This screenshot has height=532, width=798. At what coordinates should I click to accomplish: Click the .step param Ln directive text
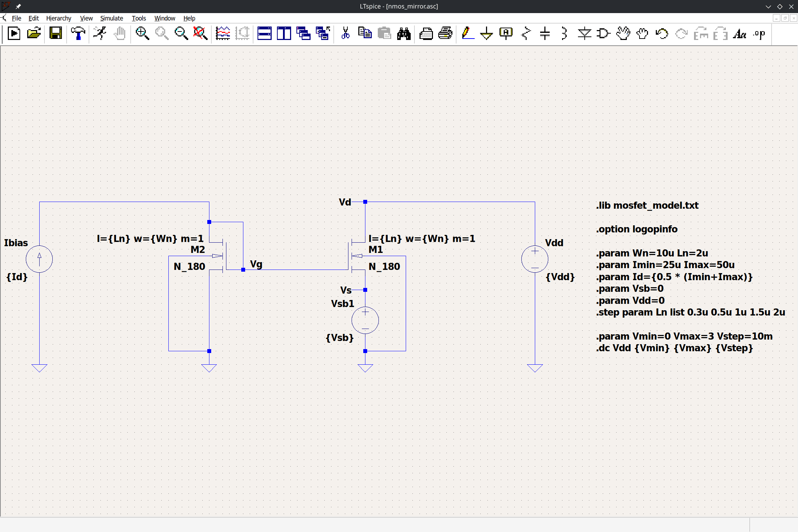point(690,312)
